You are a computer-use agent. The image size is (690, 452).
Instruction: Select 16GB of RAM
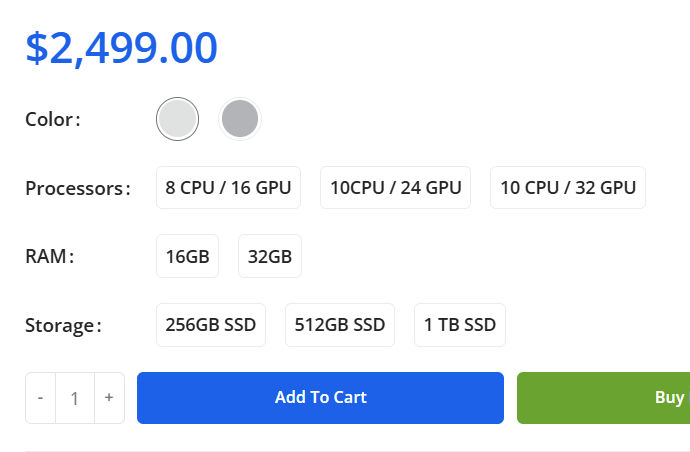187,256
